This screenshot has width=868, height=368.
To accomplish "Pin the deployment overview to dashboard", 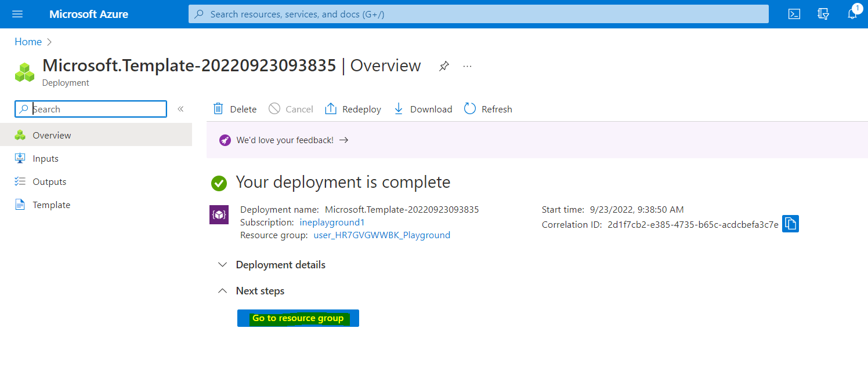I will pos(444,66).
